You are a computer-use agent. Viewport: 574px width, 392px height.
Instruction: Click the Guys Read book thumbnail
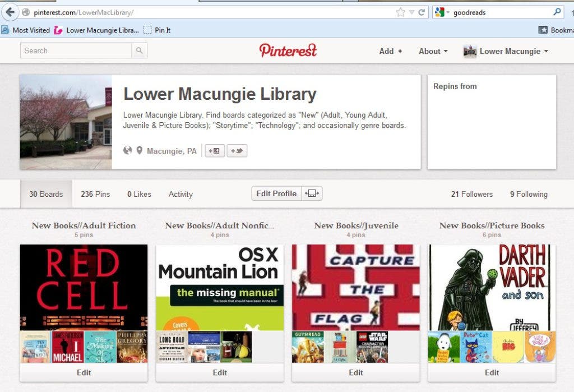308,347
